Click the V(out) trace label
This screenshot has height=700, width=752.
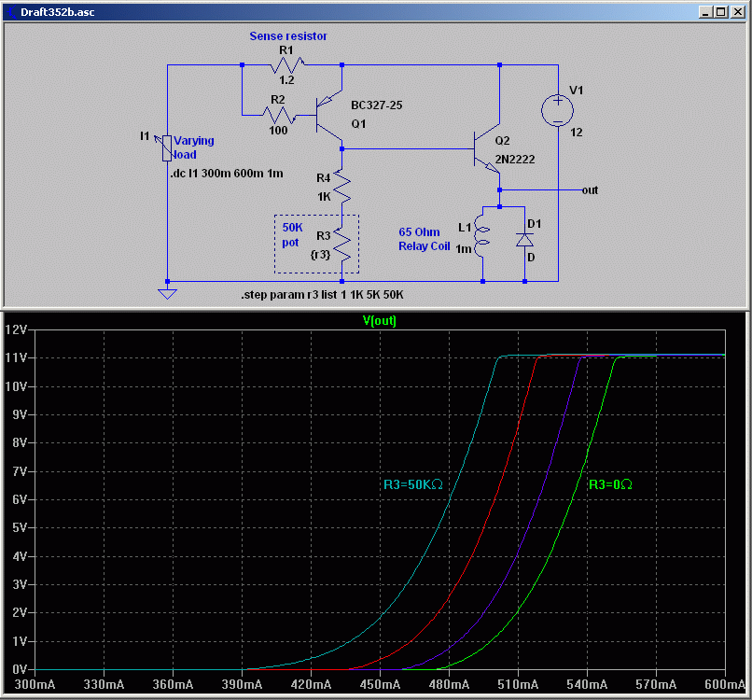point(380,320)
